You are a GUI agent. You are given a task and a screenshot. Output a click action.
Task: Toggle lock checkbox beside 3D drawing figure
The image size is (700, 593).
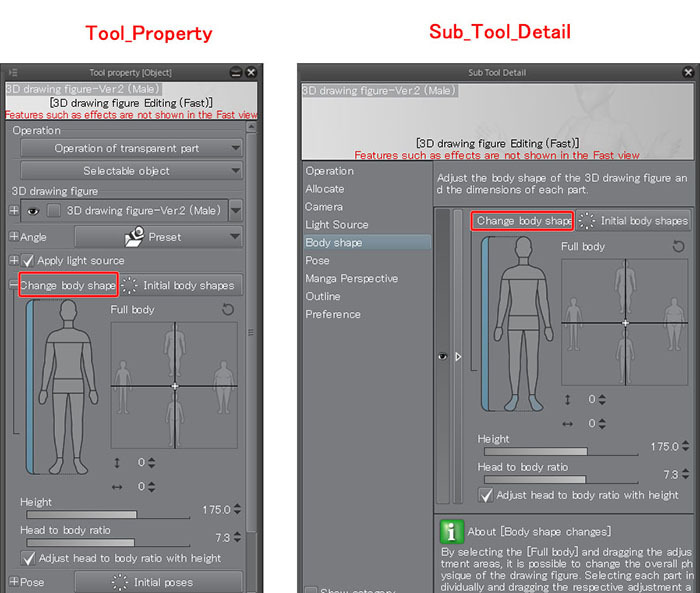(54, 210)
